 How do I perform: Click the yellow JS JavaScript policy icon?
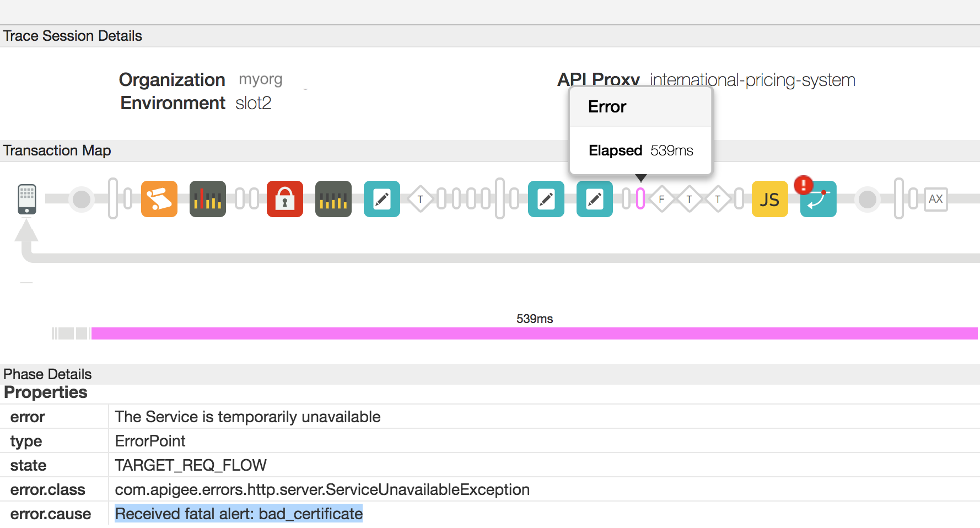pos(769,199)
